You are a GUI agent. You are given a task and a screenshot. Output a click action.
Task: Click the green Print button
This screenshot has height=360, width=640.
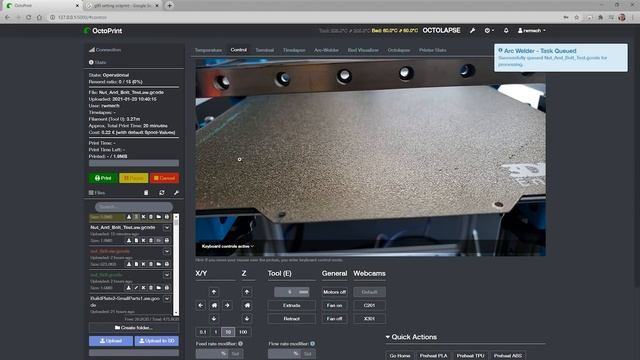pos(103,178)
